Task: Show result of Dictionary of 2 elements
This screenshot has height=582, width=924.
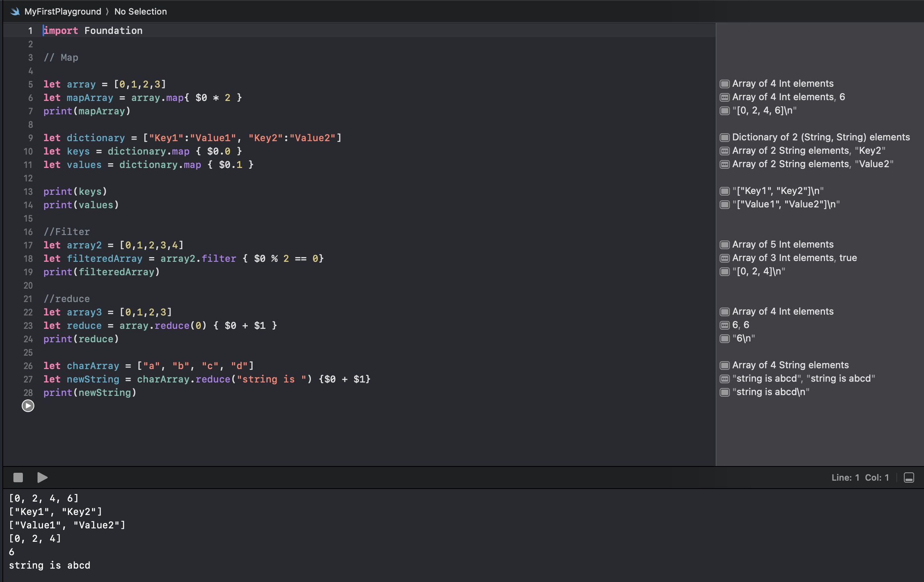Action: tap(725, 138)
